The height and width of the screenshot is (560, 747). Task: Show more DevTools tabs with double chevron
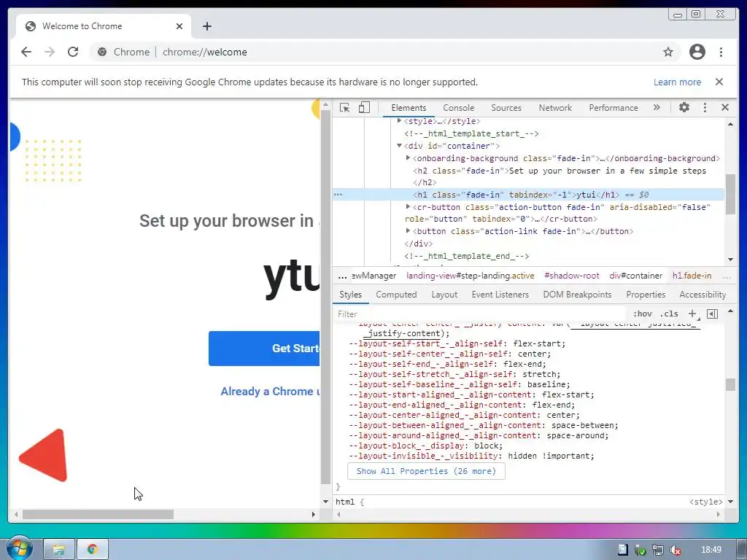coord(657,108)
